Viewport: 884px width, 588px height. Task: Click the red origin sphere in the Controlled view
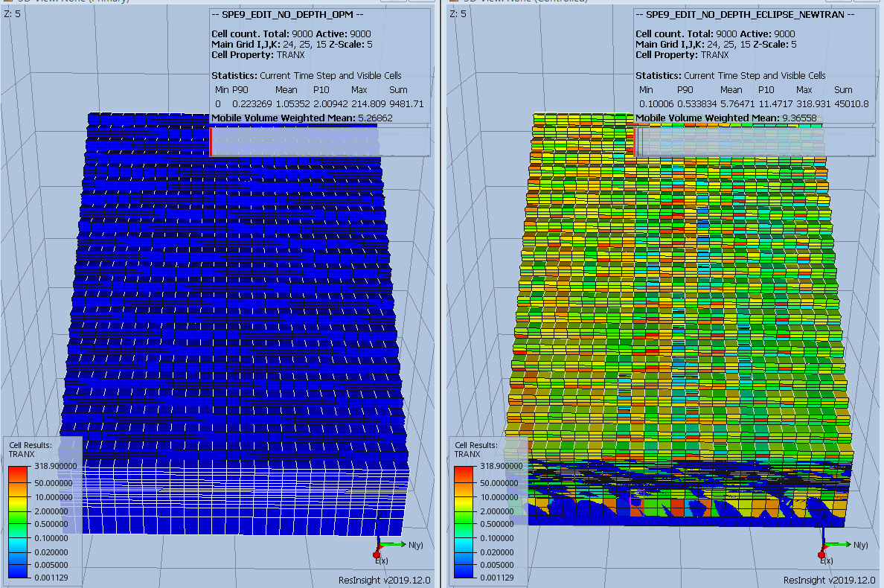coord(821,554)
